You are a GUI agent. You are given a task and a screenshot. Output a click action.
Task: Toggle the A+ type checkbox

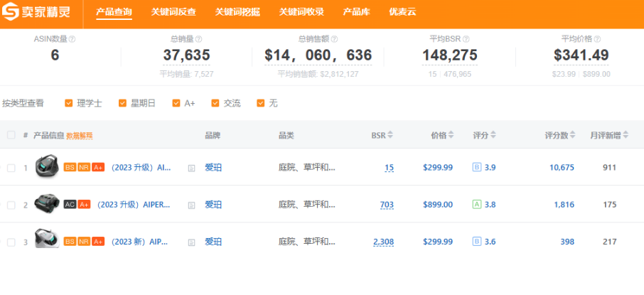(176, 103)
